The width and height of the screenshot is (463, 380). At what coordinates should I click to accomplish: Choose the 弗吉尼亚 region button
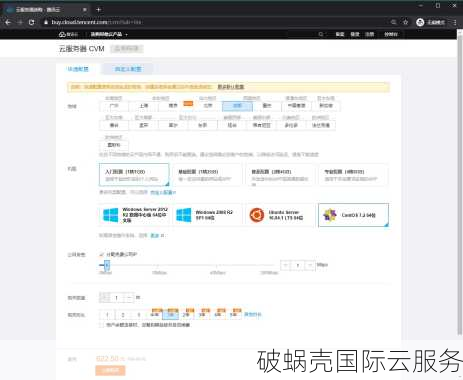click(262, 125)
